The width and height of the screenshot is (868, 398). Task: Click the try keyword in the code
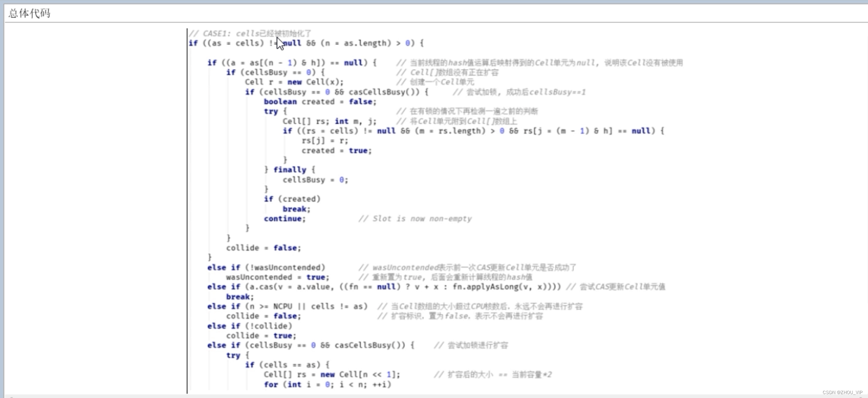point(270,111)
